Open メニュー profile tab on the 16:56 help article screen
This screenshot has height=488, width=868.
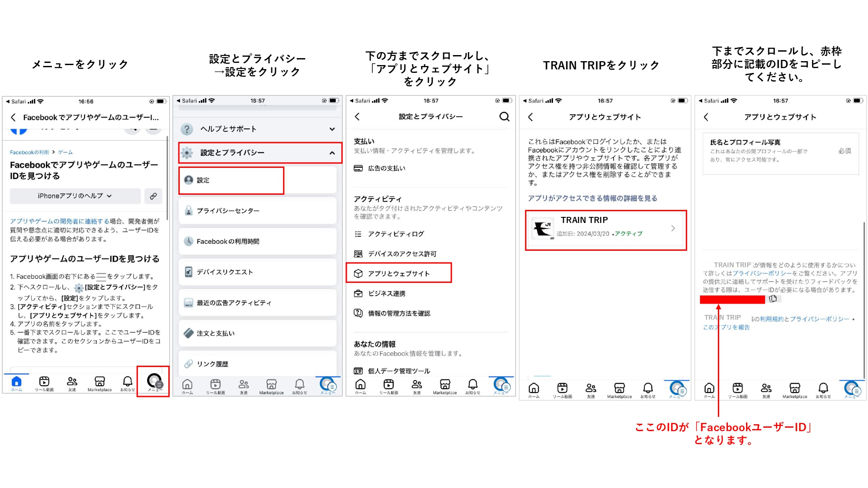pyautogui.click(x=155, y=383)
